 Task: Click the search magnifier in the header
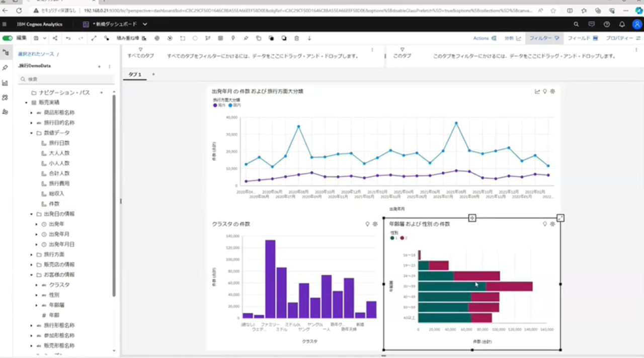[576, 24]
